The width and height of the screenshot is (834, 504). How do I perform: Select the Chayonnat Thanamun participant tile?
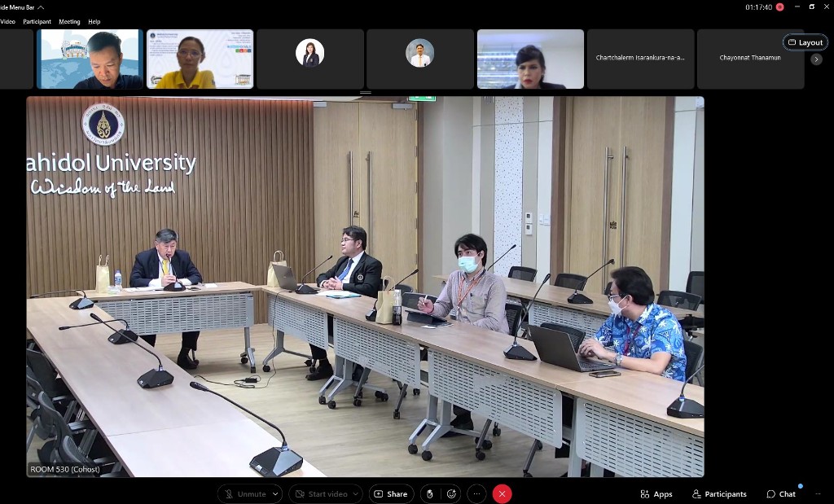click(750, 59)
